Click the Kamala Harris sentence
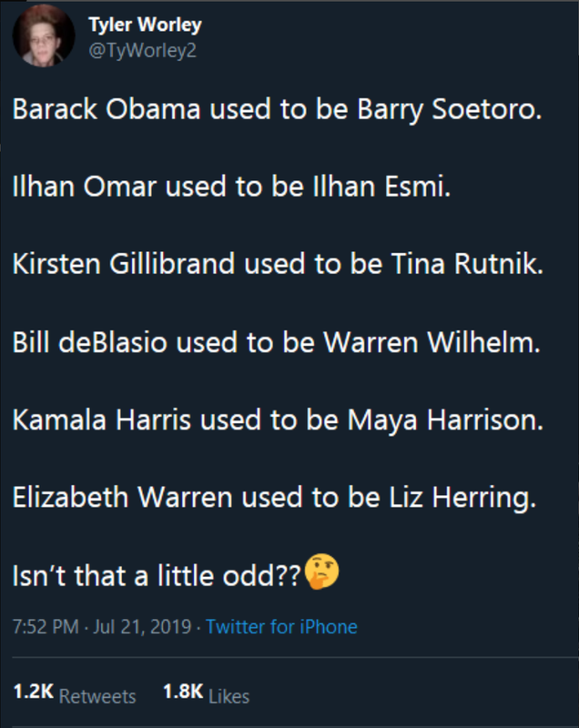Image resolution: width=579 pixels, height=728 pixels. (x=278, y=420)
